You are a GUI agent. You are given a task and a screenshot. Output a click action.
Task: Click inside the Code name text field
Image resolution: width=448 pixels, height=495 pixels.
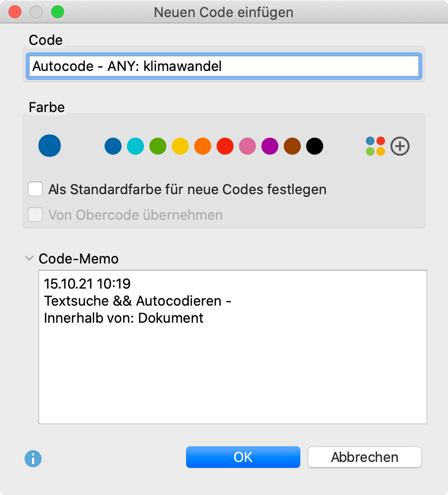coord(224,66)
